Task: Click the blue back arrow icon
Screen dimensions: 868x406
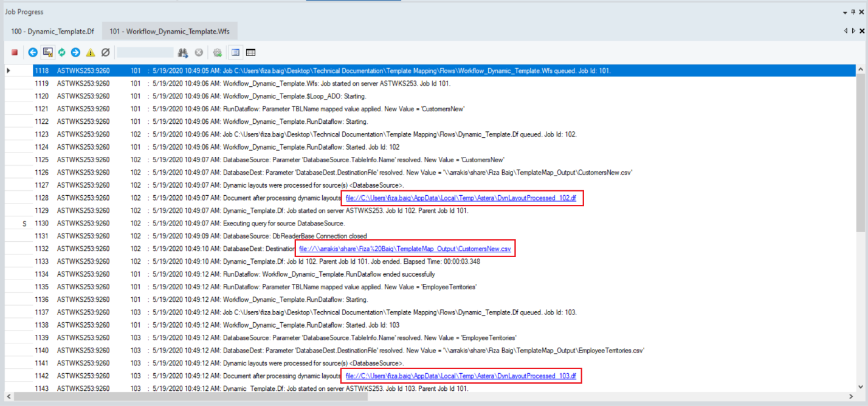Action: [x=33, y=53]
